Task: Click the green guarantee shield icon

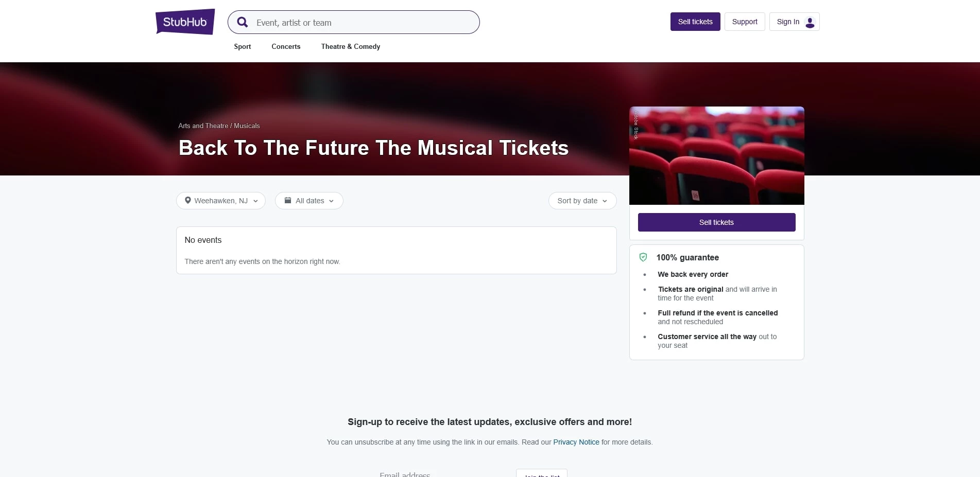Action: (644, 257)
